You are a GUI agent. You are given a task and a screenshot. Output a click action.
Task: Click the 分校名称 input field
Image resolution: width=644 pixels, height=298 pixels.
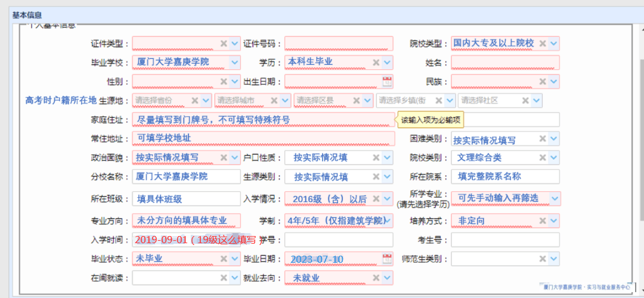coord(187,176)
